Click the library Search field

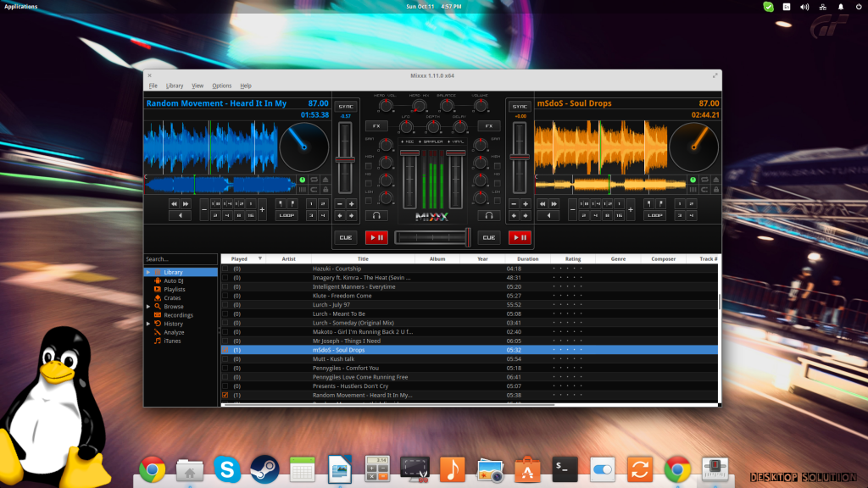click(180, 259)
